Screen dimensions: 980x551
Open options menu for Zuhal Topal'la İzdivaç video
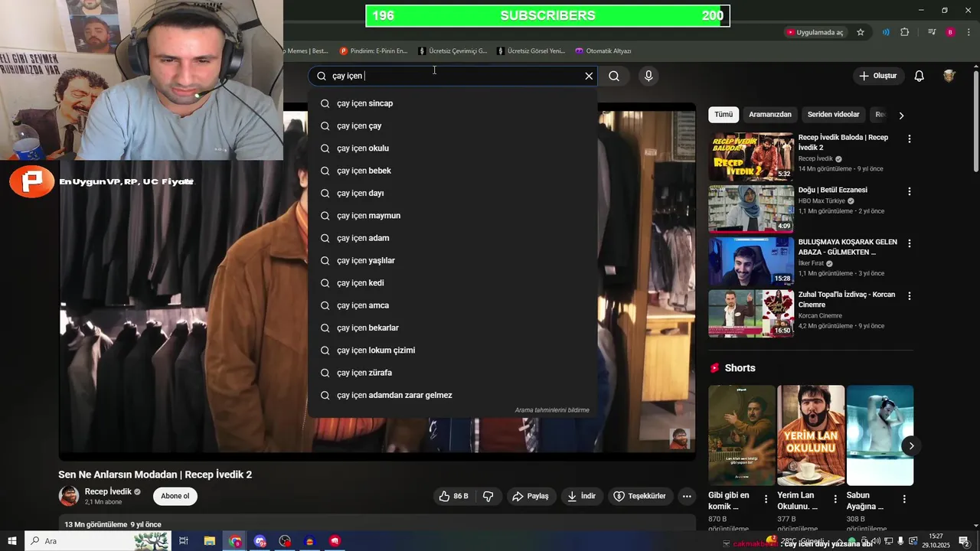coord(910,295)
